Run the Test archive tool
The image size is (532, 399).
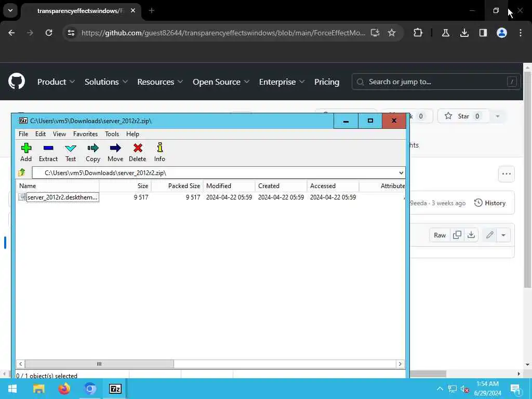(71, 152)
